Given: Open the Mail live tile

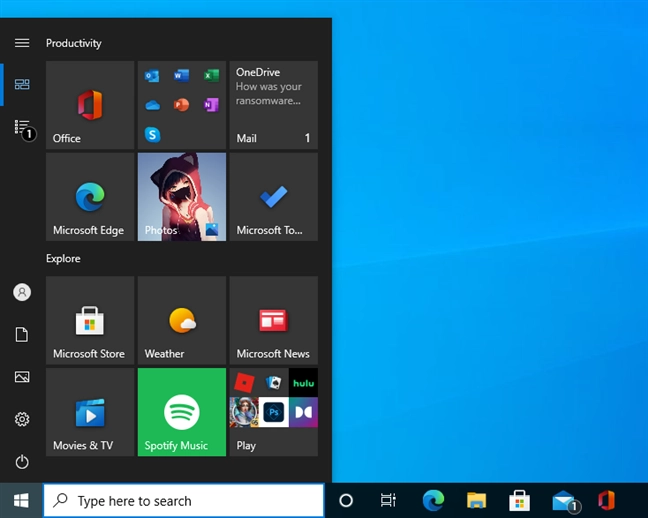Looking at the screenshot, I should [x=274, y=105].
